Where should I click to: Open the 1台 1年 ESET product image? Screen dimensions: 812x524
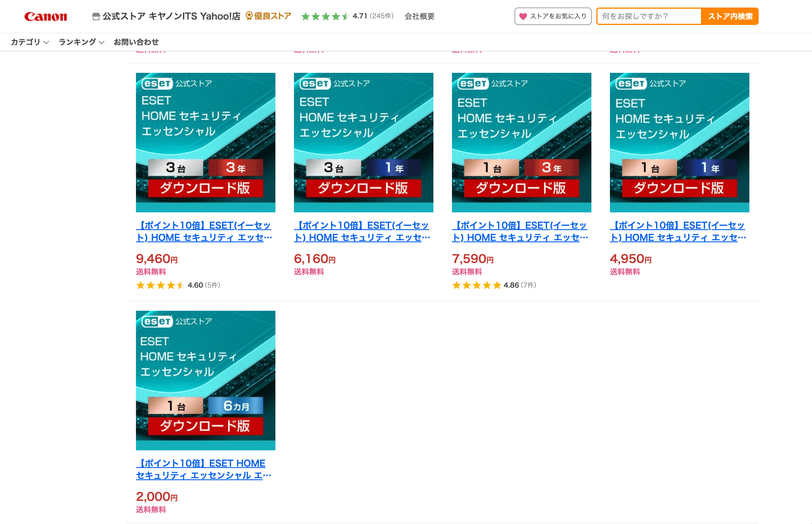(x=680, y=142)
